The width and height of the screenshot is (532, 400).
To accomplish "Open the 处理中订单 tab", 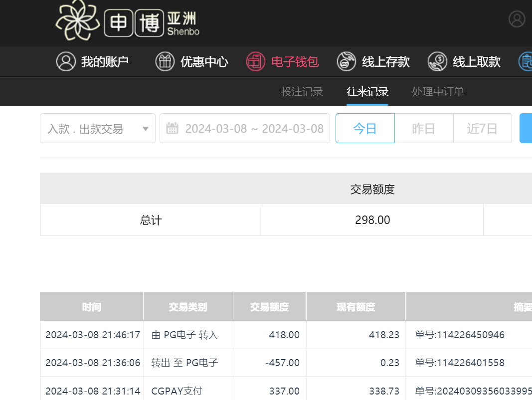I will 438,92.
